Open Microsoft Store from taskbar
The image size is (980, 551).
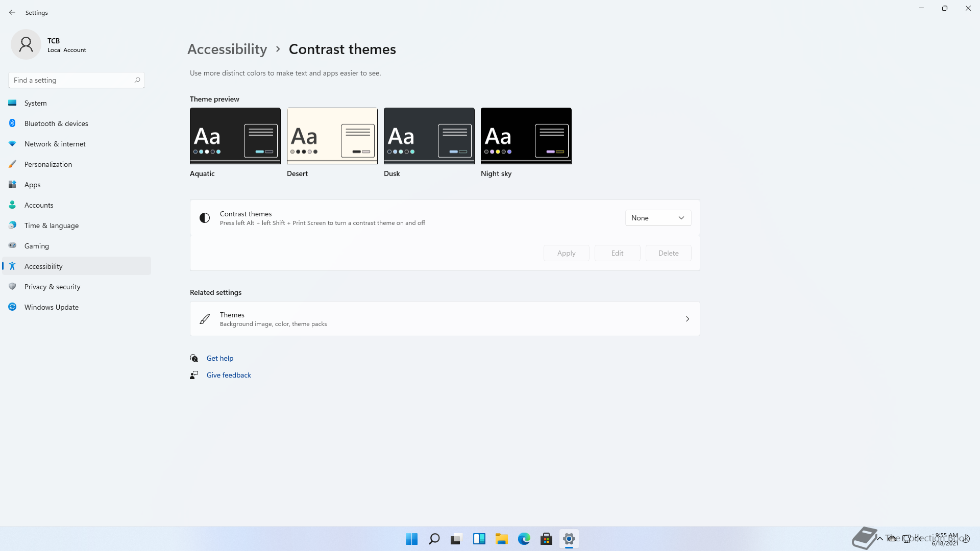click(x=547, y=539)
